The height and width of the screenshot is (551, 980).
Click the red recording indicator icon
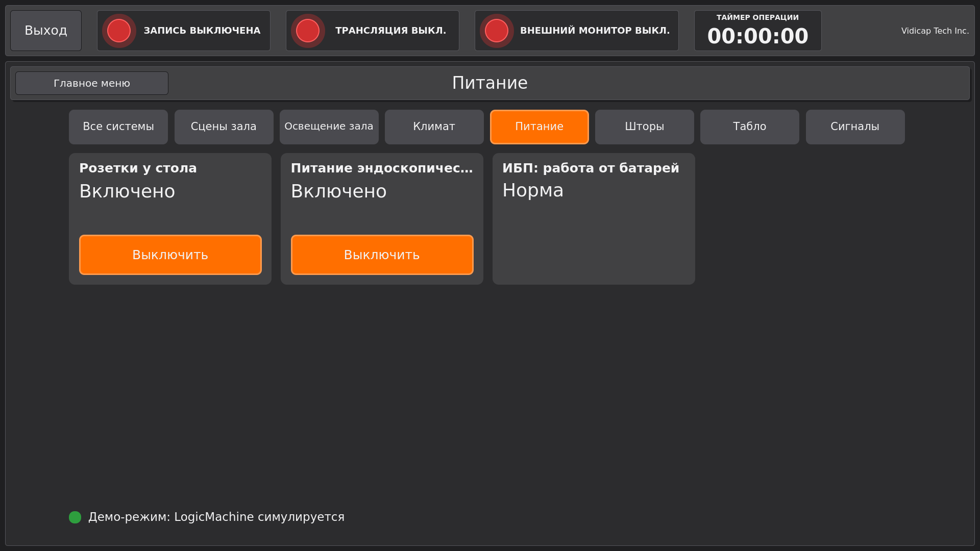tap(119, 31)
